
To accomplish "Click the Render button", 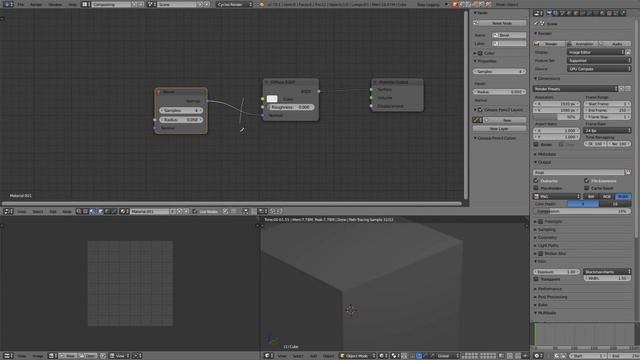I will 549,44.
